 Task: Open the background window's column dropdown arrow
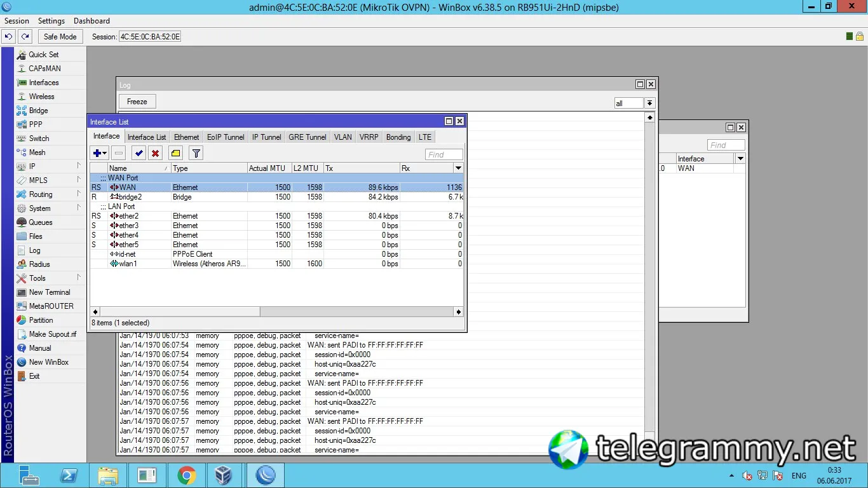tap(740, 159)
